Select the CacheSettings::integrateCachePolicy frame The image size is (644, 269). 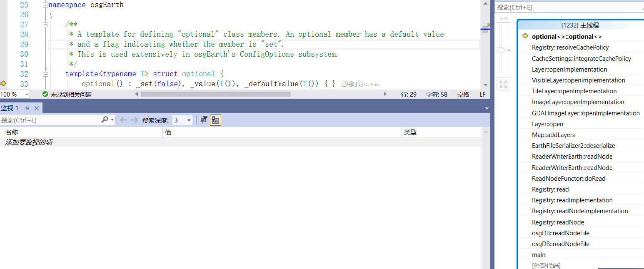click(x=582, y=59)
